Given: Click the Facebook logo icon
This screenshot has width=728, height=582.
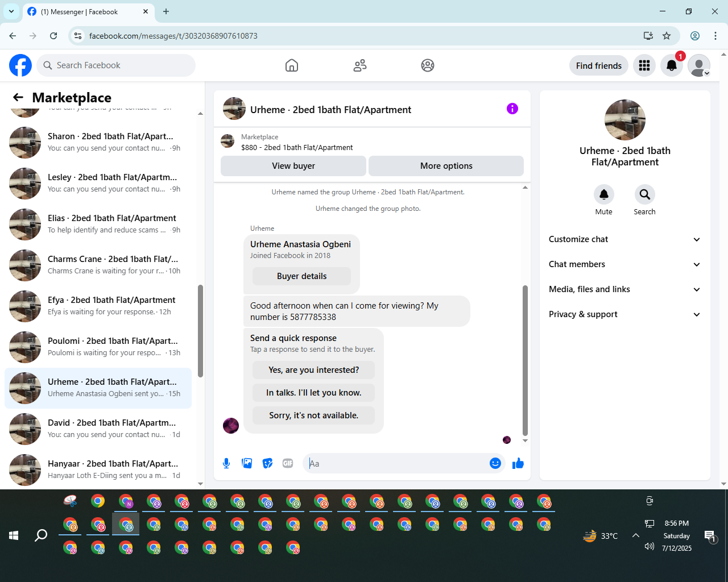Looking at the screenshot, I should [20, 65].
